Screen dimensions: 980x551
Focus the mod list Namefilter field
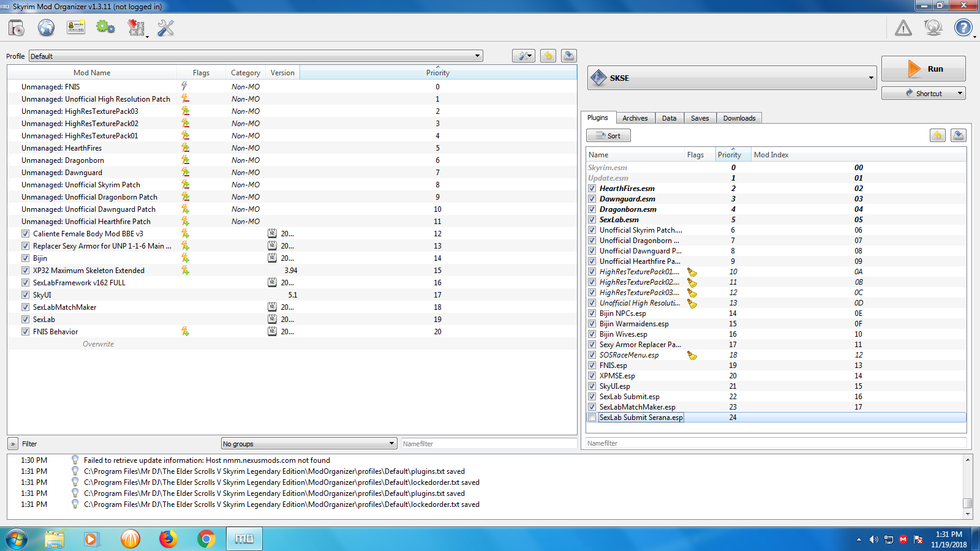pos(488,443)
